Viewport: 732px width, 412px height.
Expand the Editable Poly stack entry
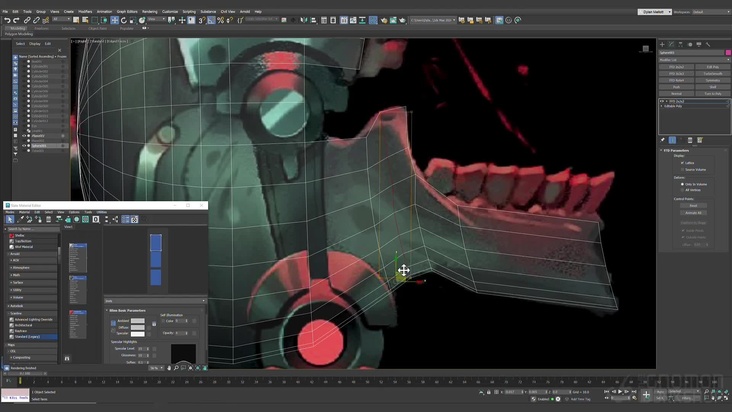click(662, 106)
